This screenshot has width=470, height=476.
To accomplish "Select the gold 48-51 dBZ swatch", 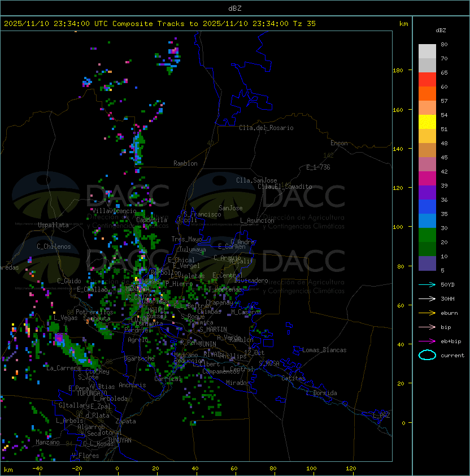I will pos(427,136).
